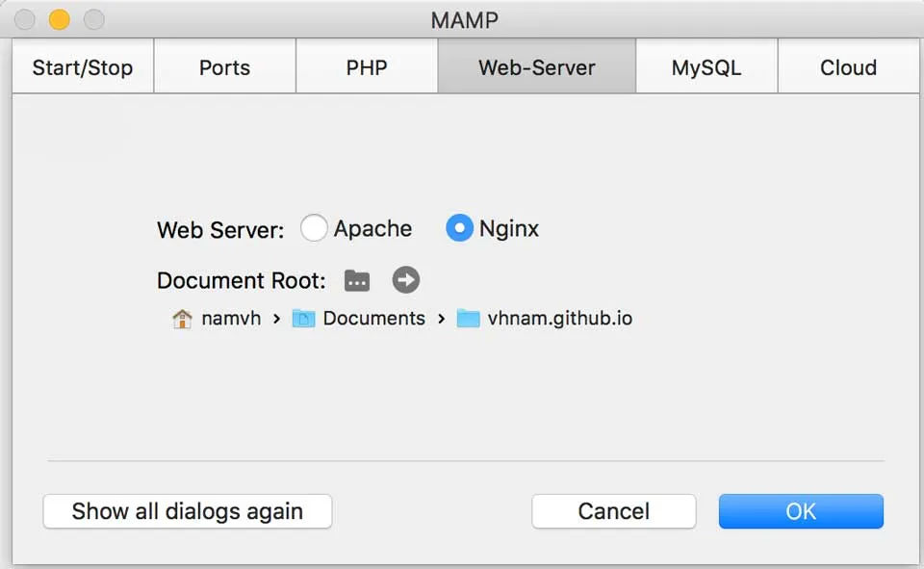Open the MySQL tab
924x569 pixels.
click(x=706, y=67)
